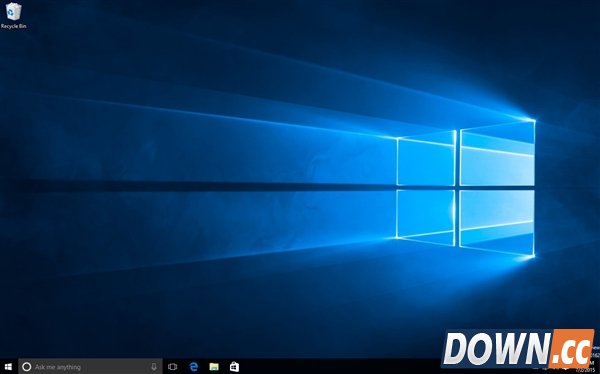Viewport: 600px width, 374px height.
Task: Focus the 'Ask me anything' search box
Action: click(x=90, y=367)
